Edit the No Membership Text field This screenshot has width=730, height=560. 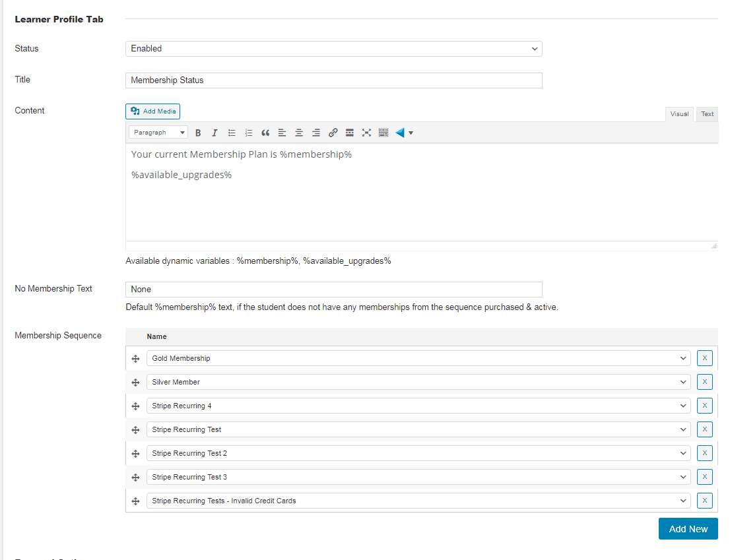pyautogui.click(x=333, y=289)
